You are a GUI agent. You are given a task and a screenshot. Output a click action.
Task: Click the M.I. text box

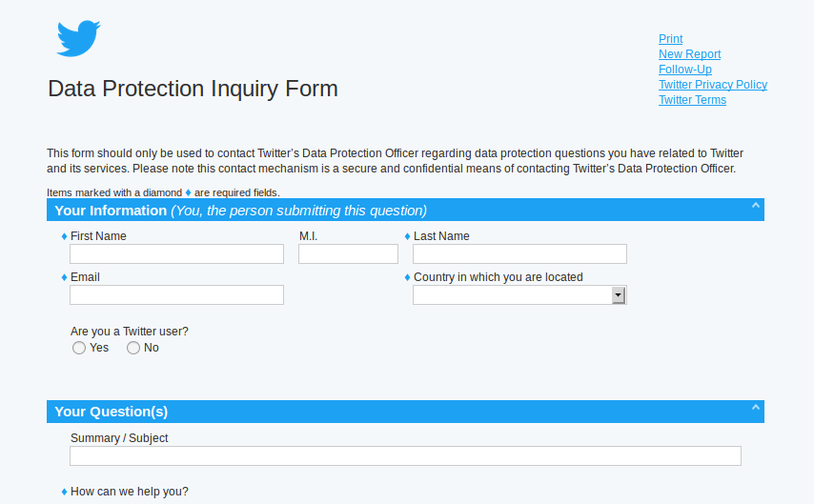point(348,253)
